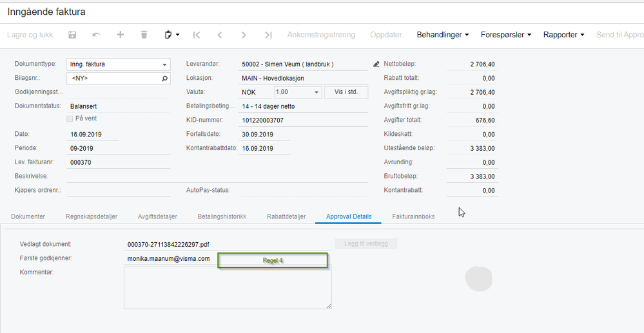The height and width of the screenshot is (333, 644).
Task: Go to last record icon
Action: (268, 35)
